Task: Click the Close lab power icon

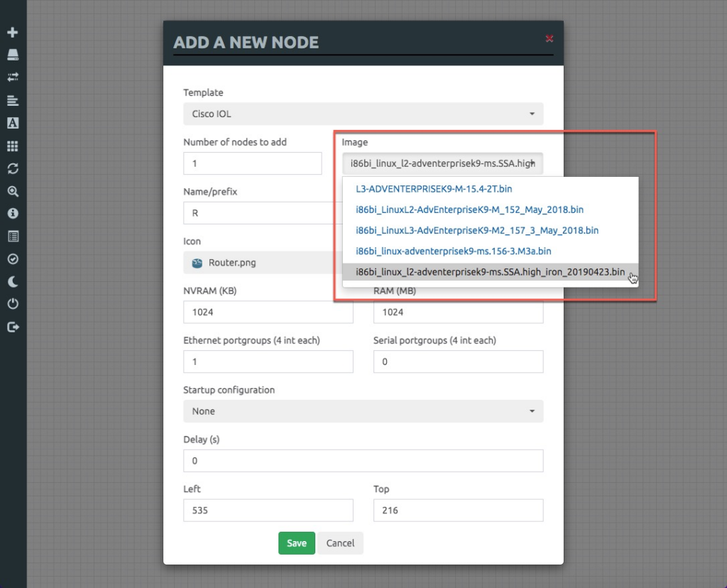Action: pyautogui.click(x=13, y=304)
